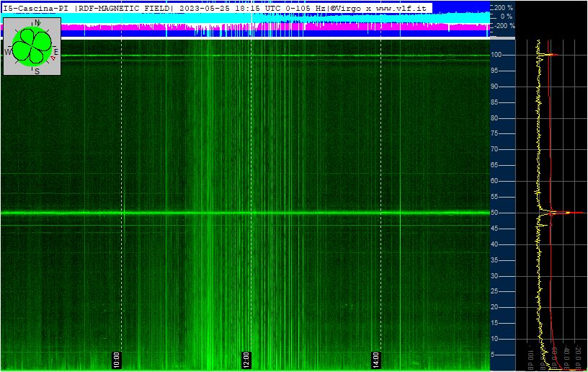Screen dimensions: 588x372
Task: Click the green RDF compass rose icon
Action: [32, 46]
